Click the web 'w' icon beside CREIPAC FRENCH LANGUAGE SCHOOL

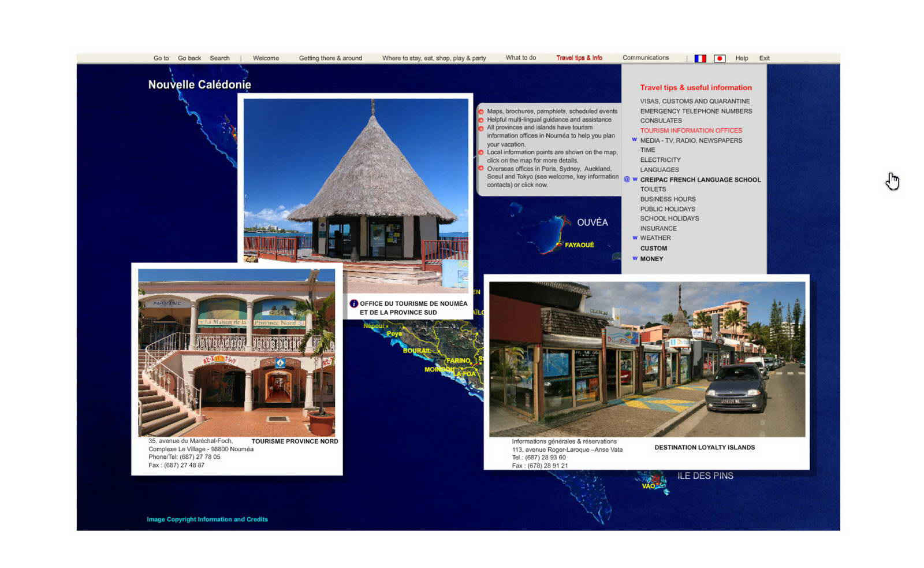635,179
